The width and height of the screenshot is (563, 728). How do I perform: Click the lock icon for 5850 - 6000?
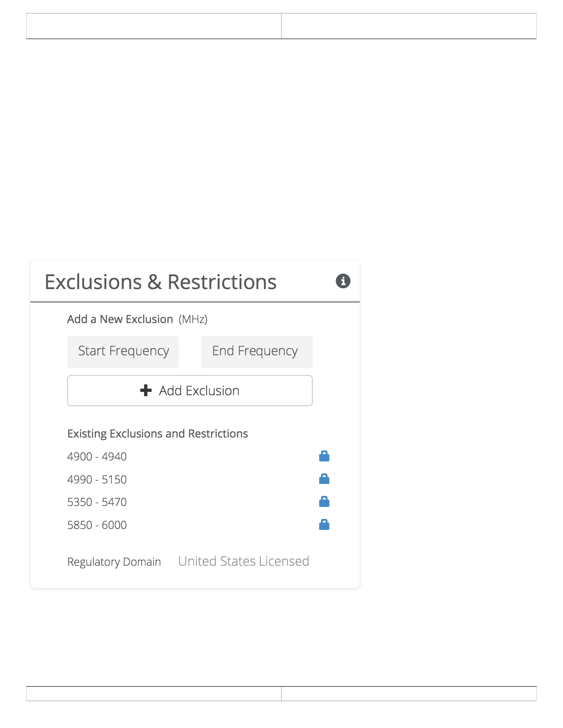(x=324, y=524)
